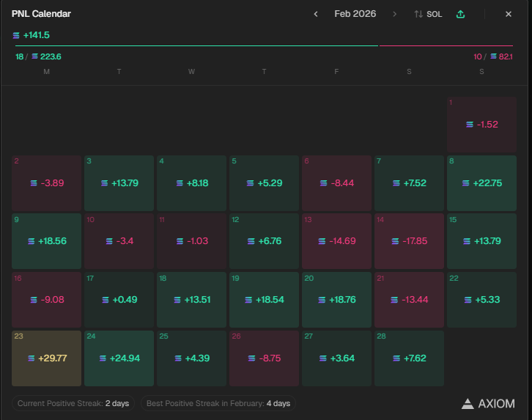Open day 27 showing +3.64
The width and height of the screenshot is (532, 420).
[x=336, y=358]
